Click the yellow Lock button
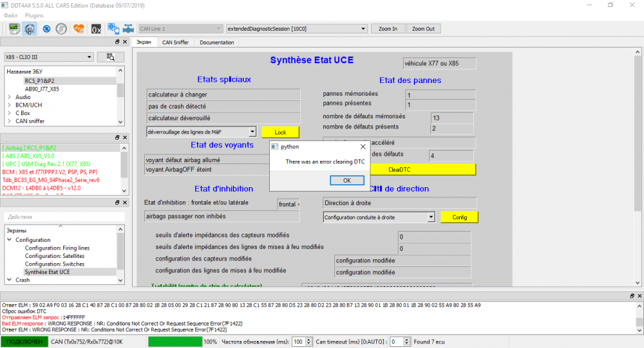644x348 pixels. (x=281, y=132)
